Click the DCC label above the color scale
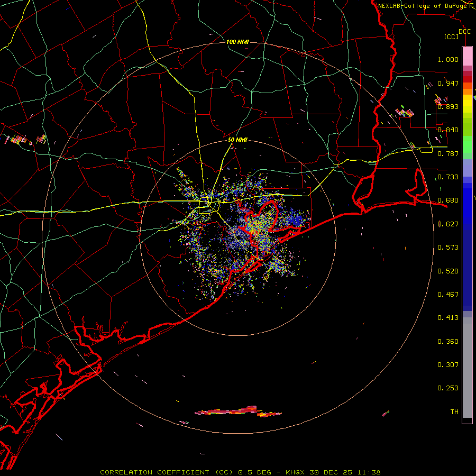The width and height of the screenshot is (476, 476). [464, 32]
